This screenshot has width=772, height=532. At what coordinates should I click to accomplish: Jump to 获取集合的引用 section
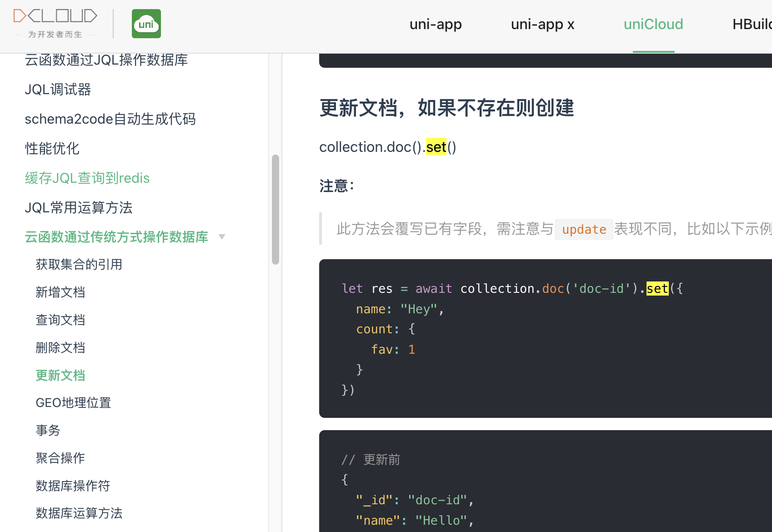tap(79, 265)
